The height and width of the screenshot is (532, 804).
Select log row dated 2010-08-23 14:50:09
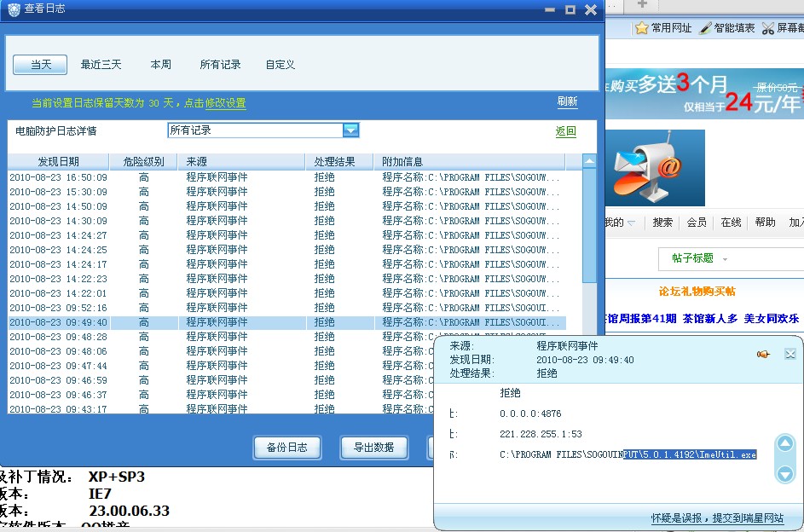(x=286, y=206)
